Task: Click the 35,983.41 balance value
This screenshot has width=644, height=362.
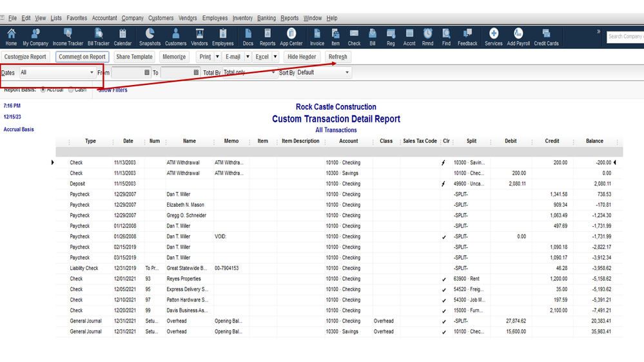Action: 601,332
